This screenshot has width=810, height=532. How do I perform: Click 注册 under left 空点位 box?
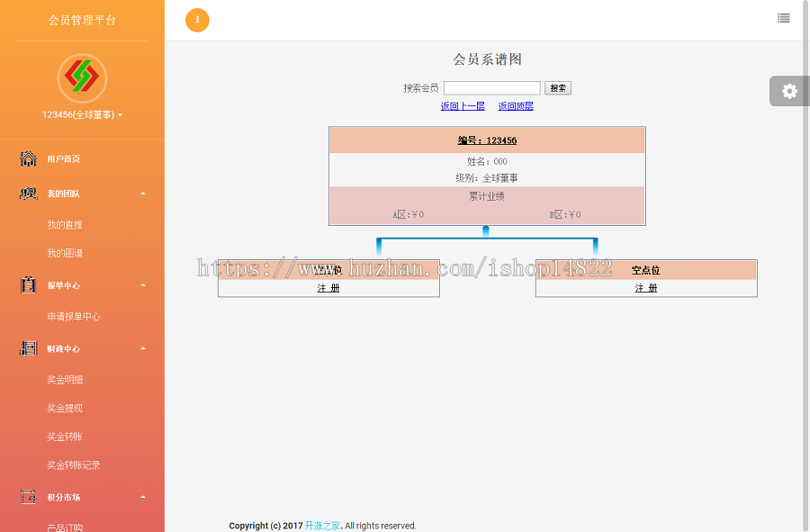(x=328, y=288)
